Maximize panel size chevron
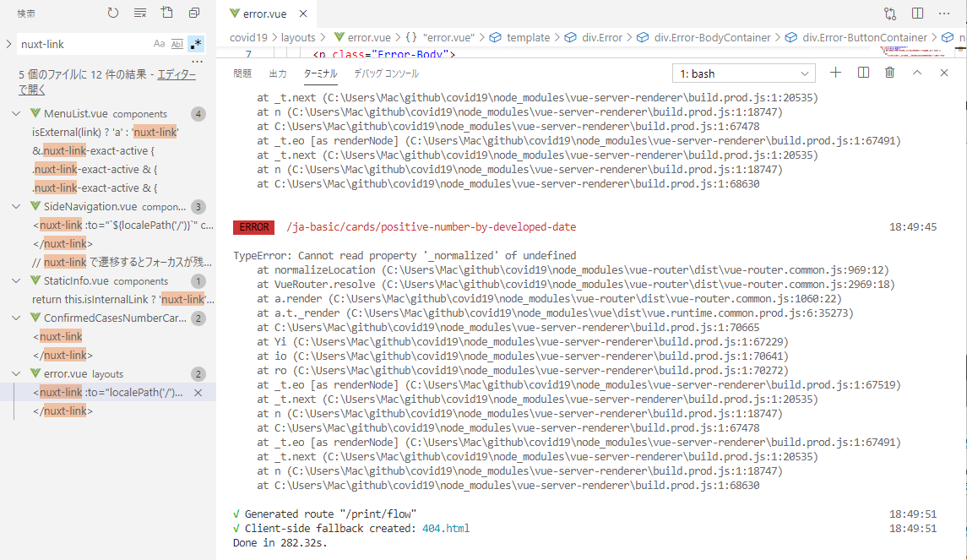The image size is (967, 560). tap(917, 73)
